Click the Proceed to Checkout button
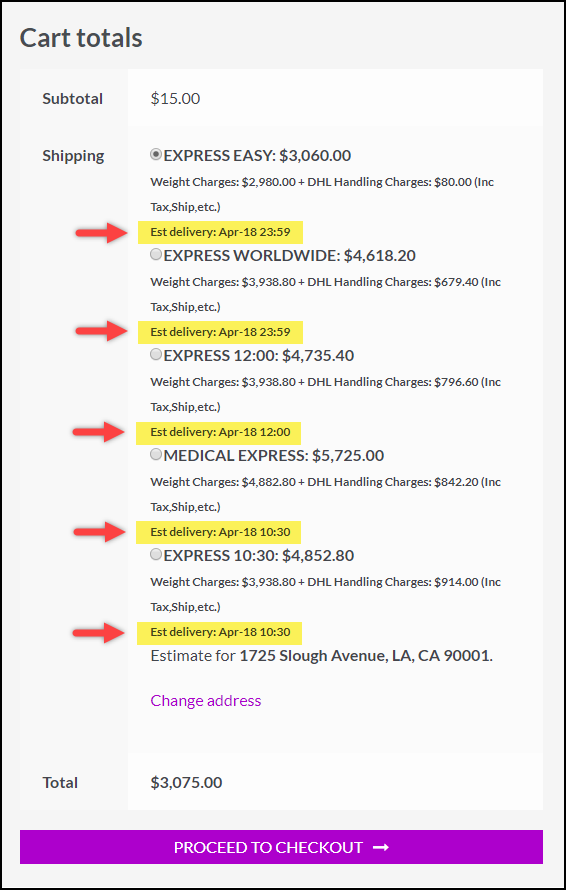The image size is (566, 890). [x=281, y=847]
